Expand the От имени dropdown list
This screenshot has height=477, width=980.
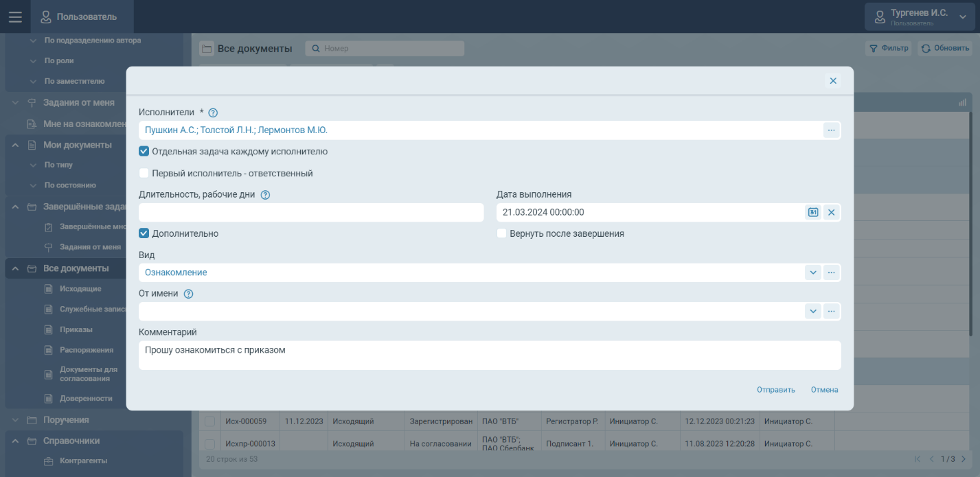(813, 312)
